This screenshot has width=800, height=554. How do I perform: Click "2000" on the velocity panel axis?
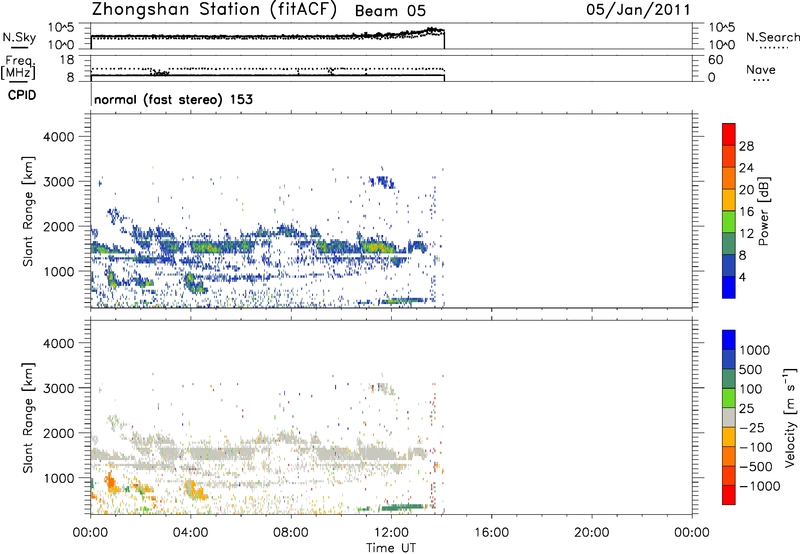[59, 433]
